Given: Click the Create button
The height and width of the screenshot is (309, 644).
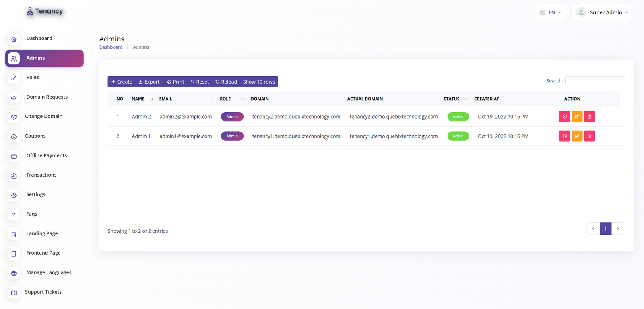Looking at the screenshot, I should click(x=122, y=82).
